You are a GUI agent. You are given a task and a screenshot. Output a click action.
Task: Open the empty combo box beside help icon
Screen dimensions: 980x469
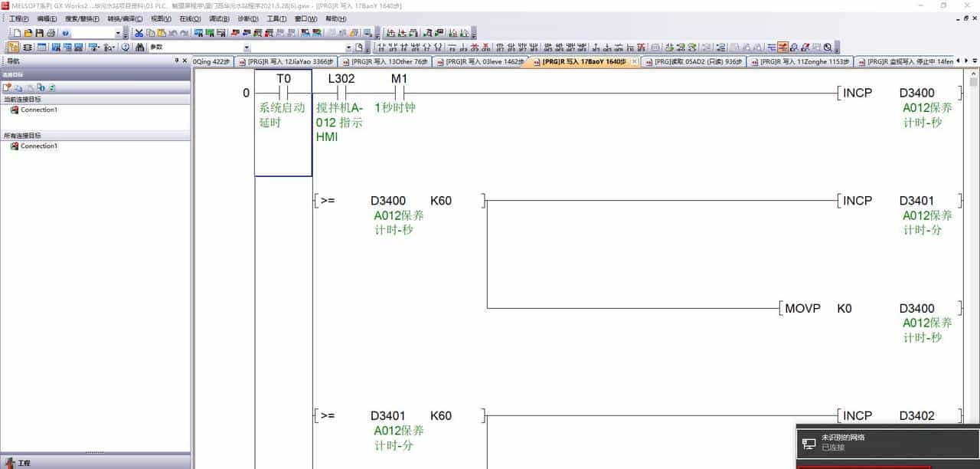point(118,33)
